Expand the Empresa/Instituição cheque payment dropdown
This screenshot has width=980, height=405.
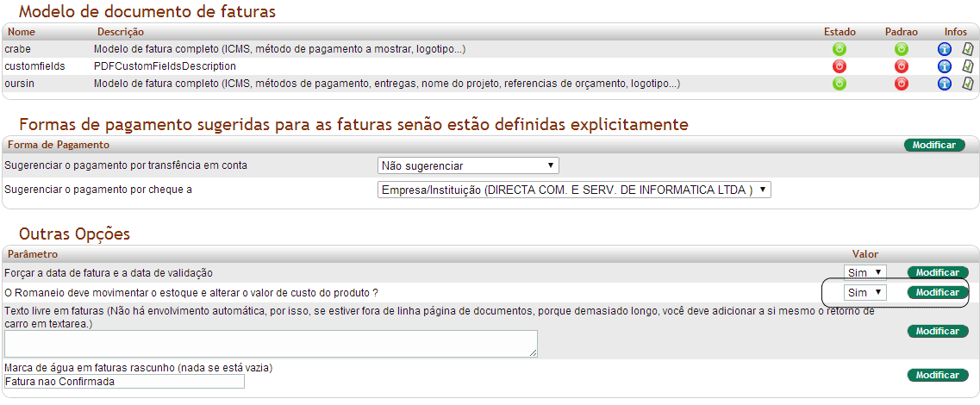click(x=574, y=190)
